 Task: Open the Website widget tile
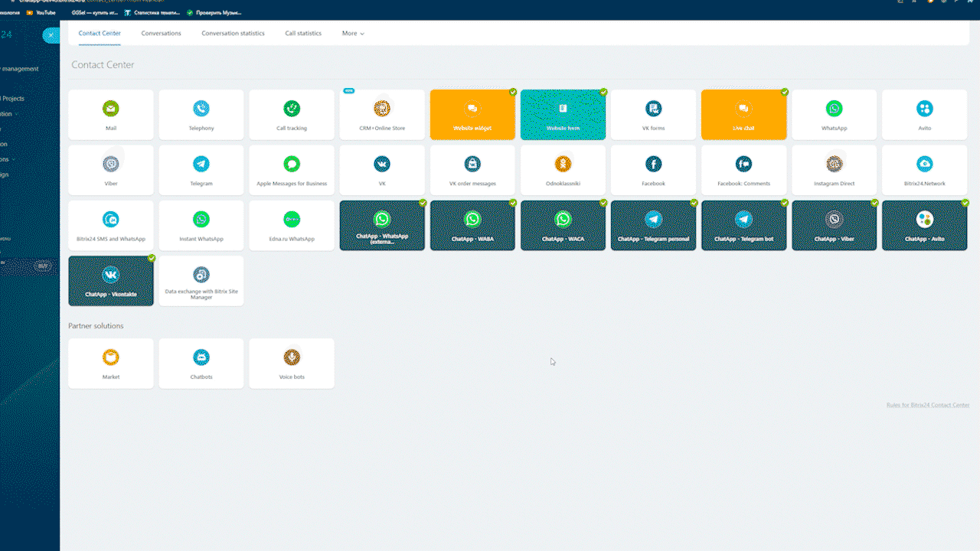coord(472,115)
